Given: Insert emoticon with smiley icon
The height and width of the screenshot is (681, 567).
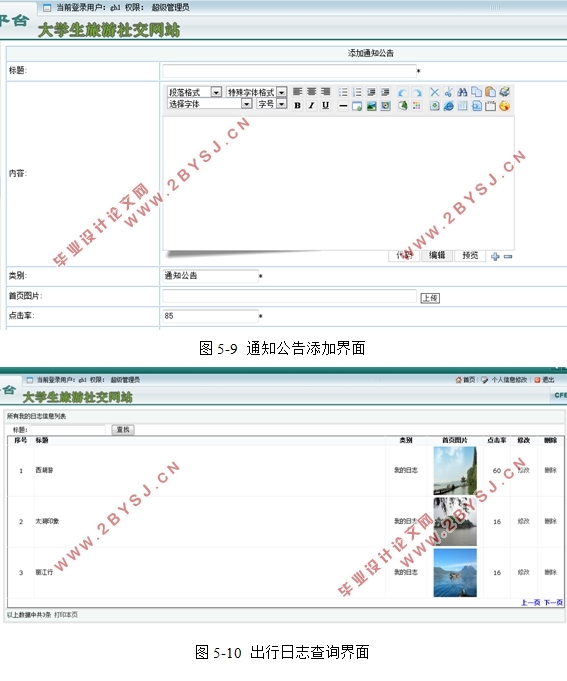Looking at the screenshot, I should tap(504, 106).
